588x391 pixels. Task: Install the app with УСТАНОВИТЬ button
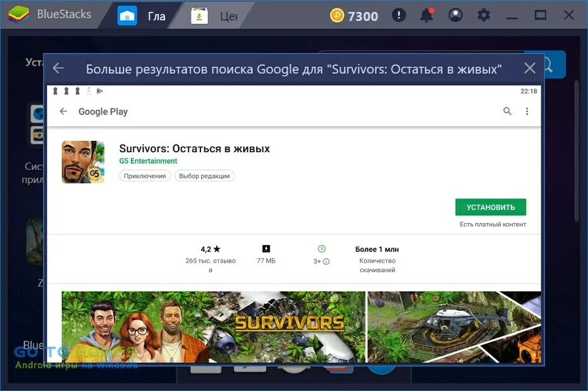pos(491,207)
